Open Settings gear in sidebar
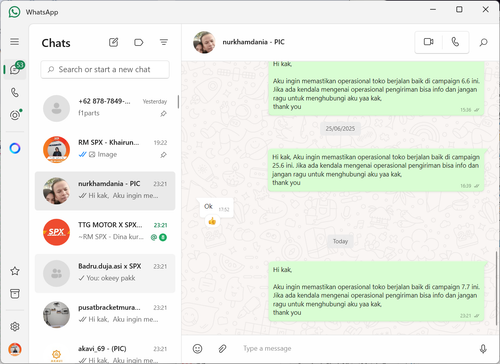 [15, 326]
